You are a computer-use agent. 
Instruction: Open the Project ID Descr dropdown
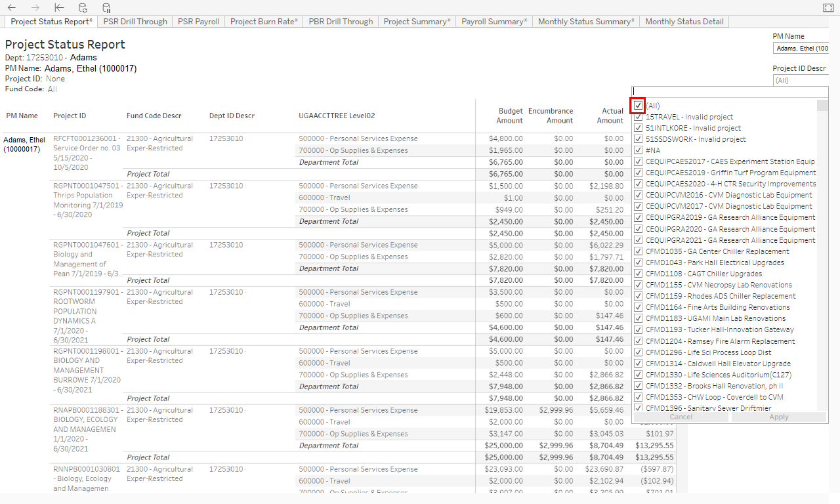(x=801, y=81)
